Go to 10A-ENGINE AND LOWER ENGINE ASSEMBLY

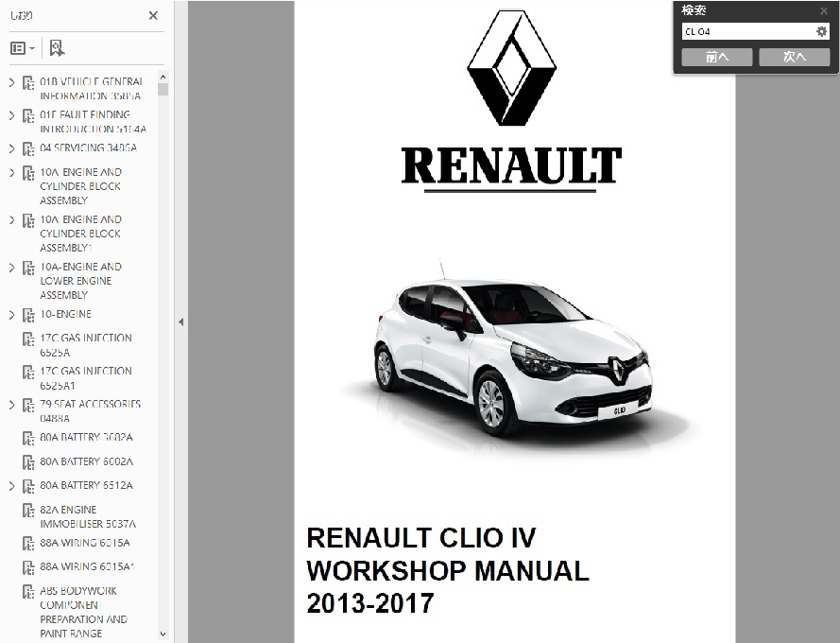tap(81, 281)
